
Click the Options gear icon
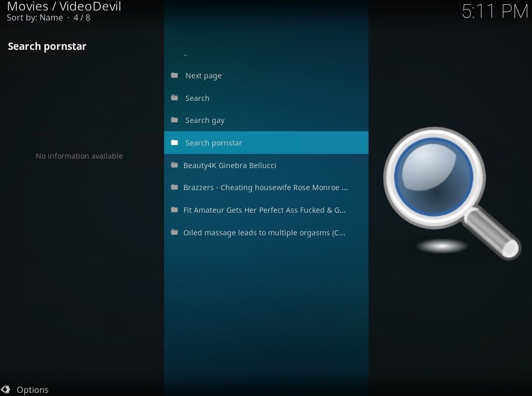(5, 390)
